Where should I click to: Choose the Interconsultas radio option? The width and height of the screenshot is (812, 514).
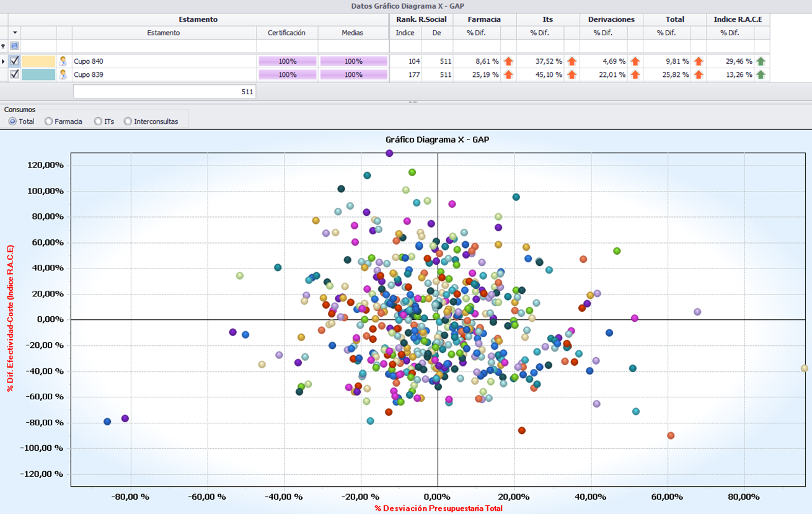tap(128, 122)
